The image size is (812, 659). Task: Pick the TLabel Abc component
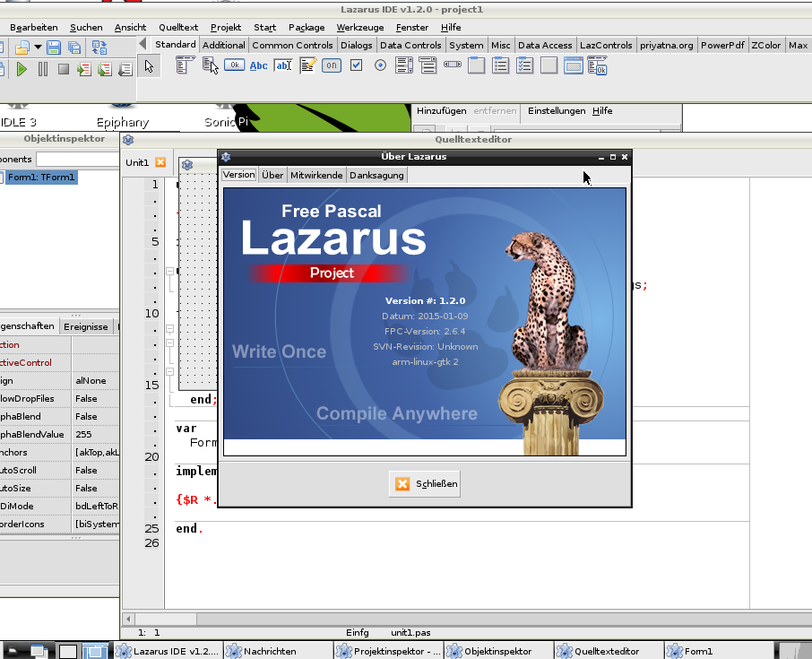(x=259, y=65)
